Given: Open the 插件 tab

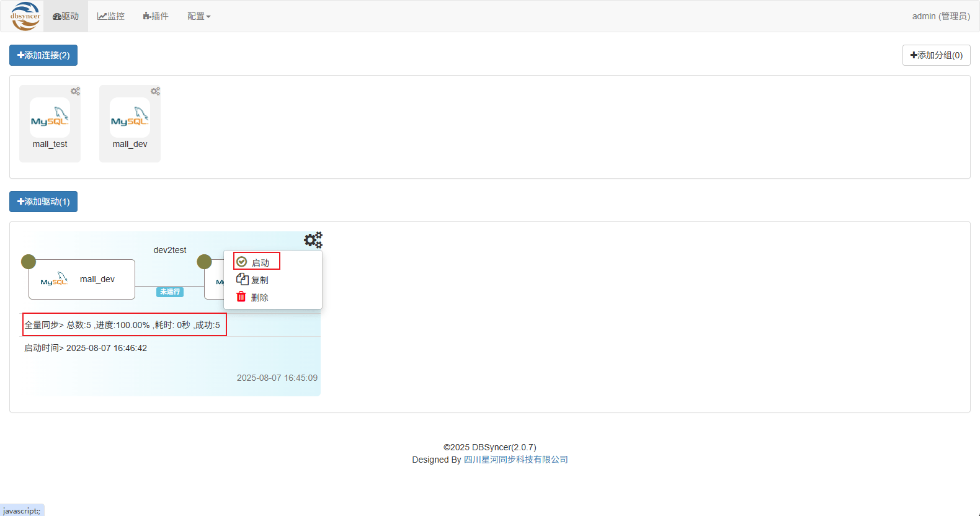Looking at the screenshot, I should tap(155, 16).
